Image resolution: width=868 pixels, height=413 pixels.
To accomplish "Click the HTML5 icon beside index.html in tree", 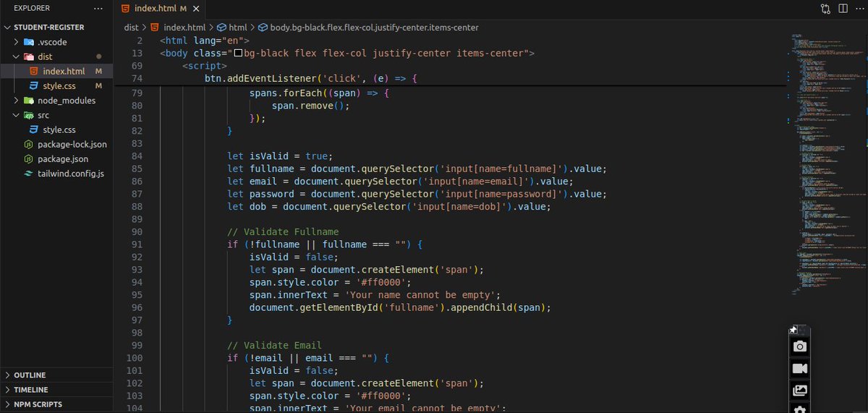I will pyautogui.click(x=34, y=71).
